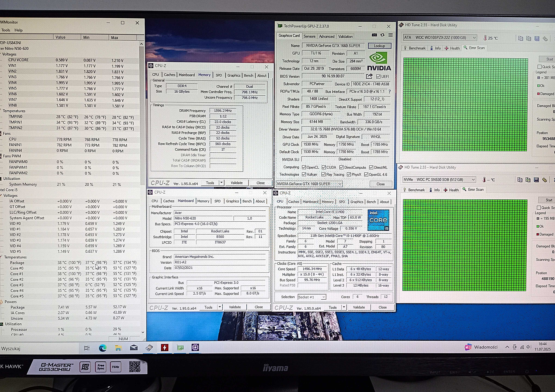Click options icon in NVMe HD Tune toolbar
The height and width of the screenshot is (392, 555).
[x=544, y=180]
